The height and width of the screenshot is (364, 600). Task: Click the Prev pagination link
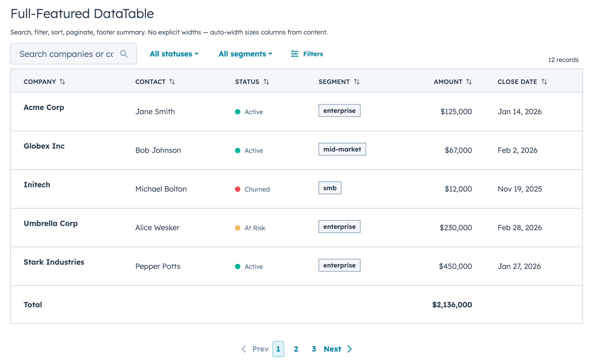pos(260,349)
